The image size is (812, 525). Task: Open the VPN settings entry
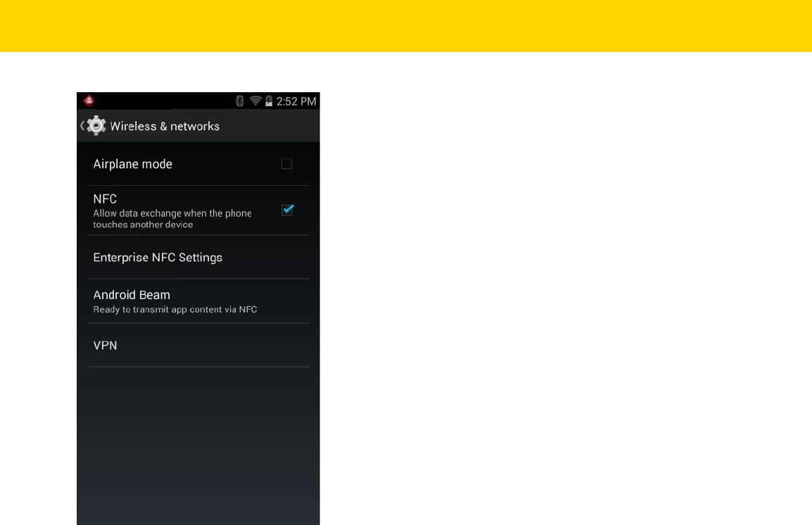198,346
